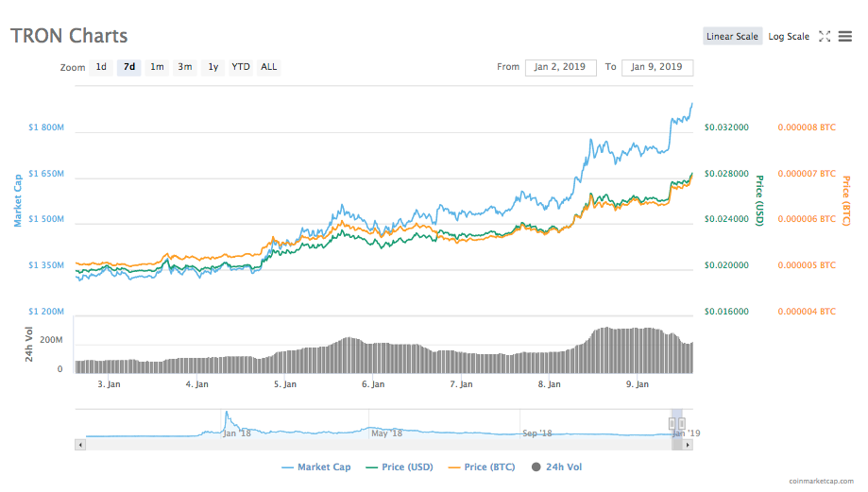Click the Jan '18 navigator label
The height and width of the screenshot is (492, 868).
237,433
